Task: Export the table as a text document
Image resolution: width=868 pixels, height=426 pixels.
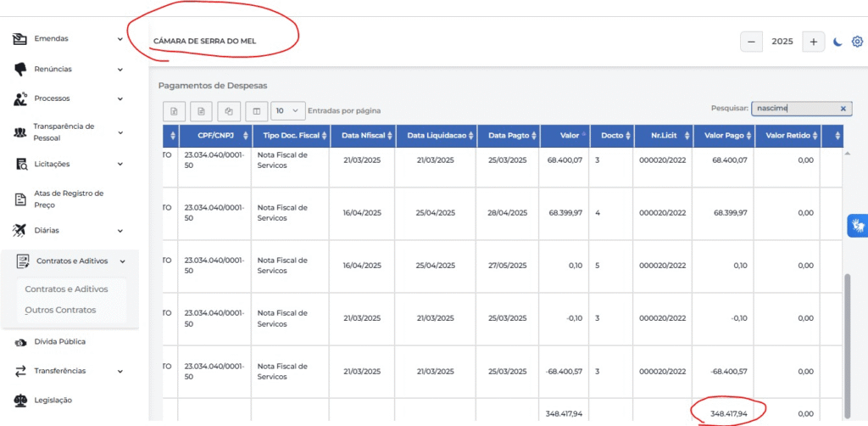Action: pyautogui.click(x=201, y=111)
